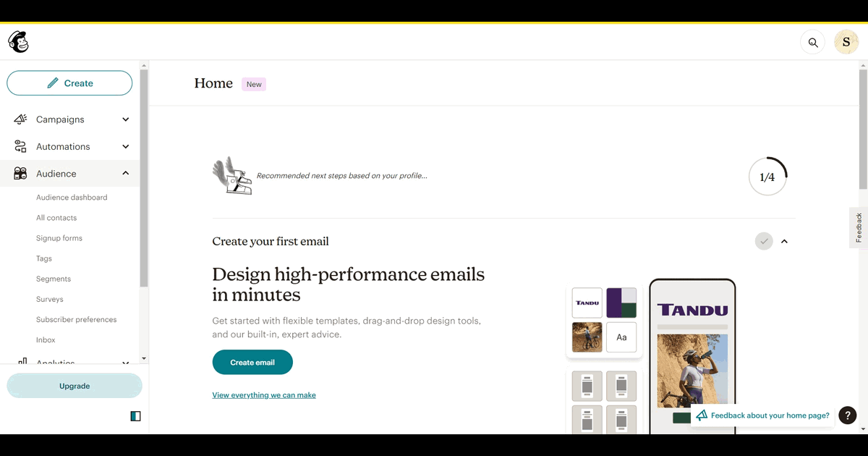Open Tags page
868x456 pixels.
coord(44,258)
